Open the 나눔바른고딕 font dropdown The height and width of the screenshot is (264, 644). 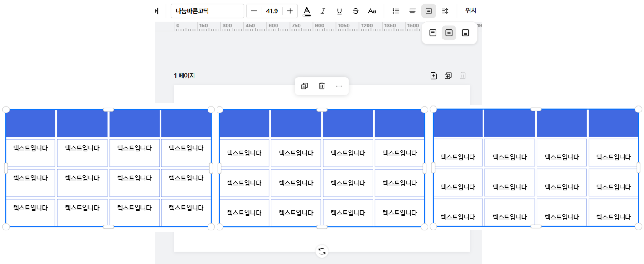coord(208,11)
